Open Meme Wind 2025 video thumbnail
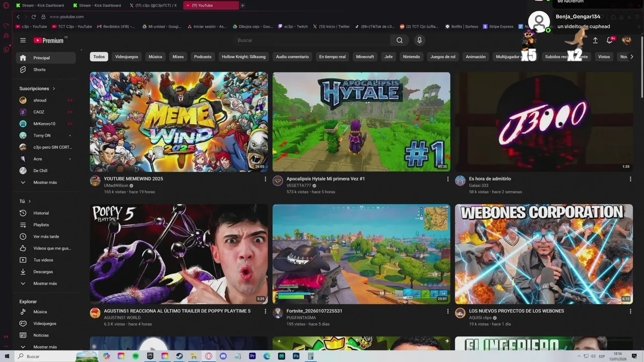 tap(179, 122)
